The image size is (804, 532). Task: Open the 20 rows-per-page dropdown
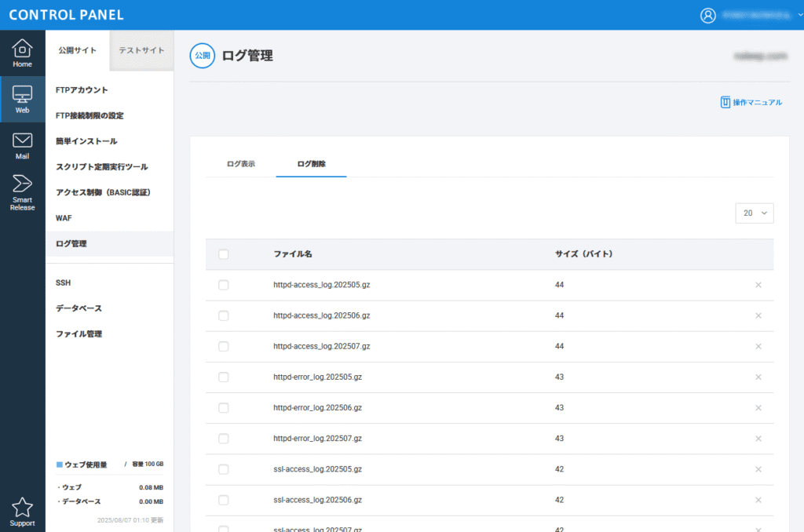point(755,213)
